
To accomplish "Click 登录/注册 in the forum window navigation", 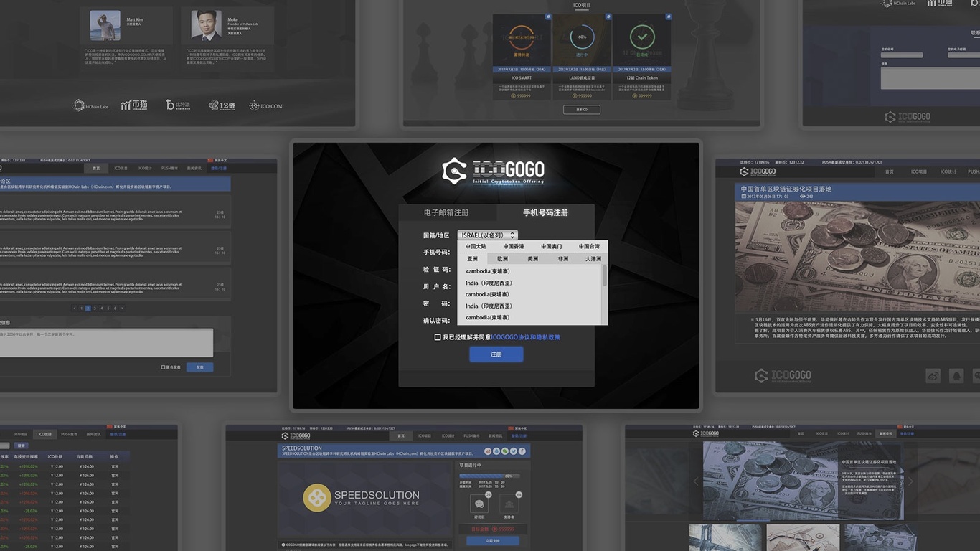I will tap(218, 168).
